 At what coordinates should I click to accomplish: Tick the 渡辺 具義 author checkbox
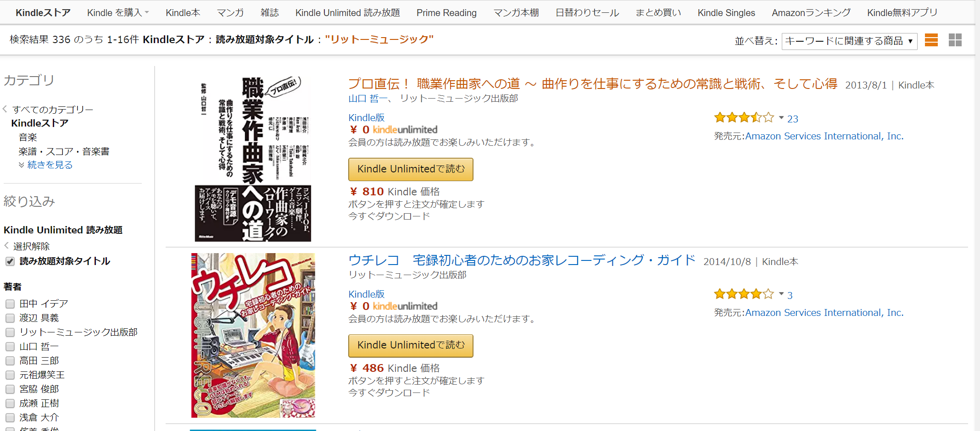click(x=10, y=318)
